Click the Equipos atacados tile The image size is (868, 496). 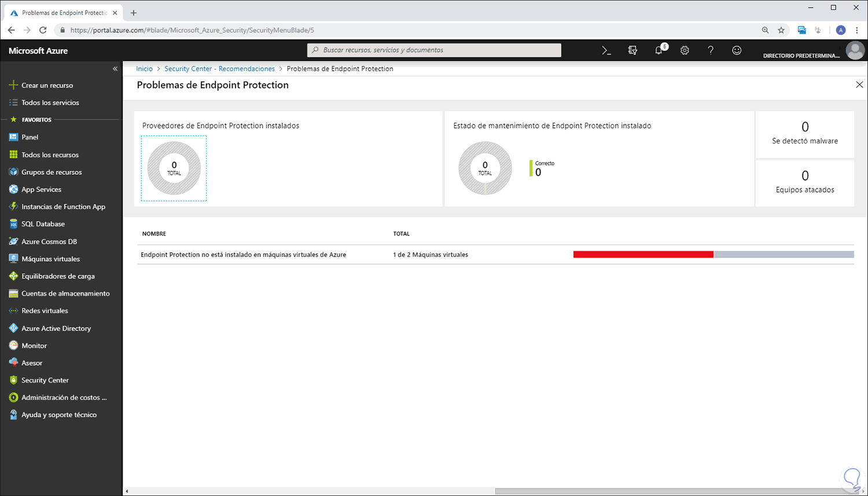click(x=805, y=183)
